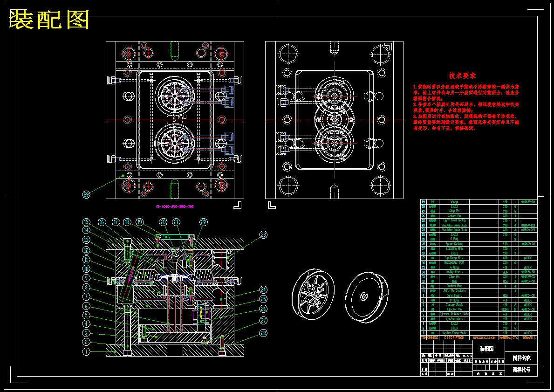Select the orange MATERIAL column header

(505, 337)
